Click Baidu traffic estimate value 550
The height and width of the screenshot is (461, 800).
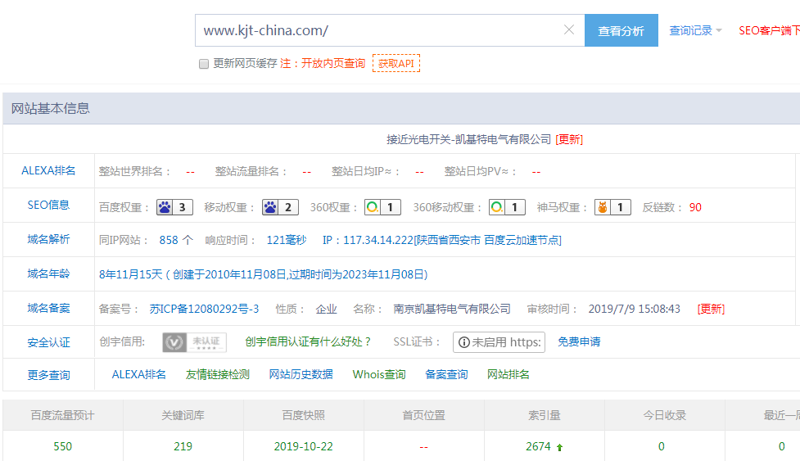(63, 447)
